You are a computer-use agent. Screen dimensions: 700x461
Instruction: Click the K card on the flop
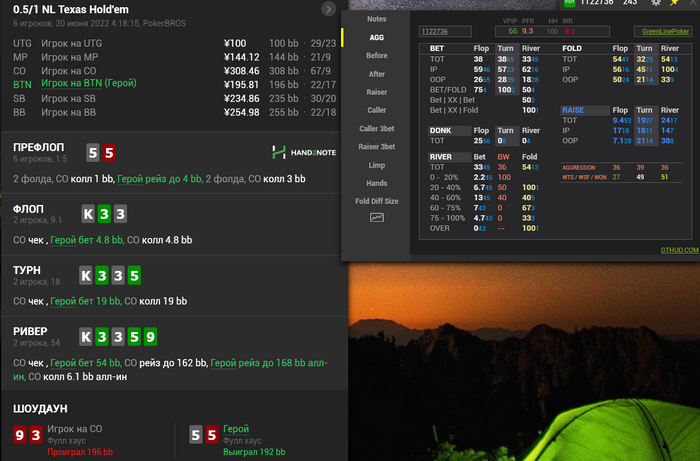[88, 214]
